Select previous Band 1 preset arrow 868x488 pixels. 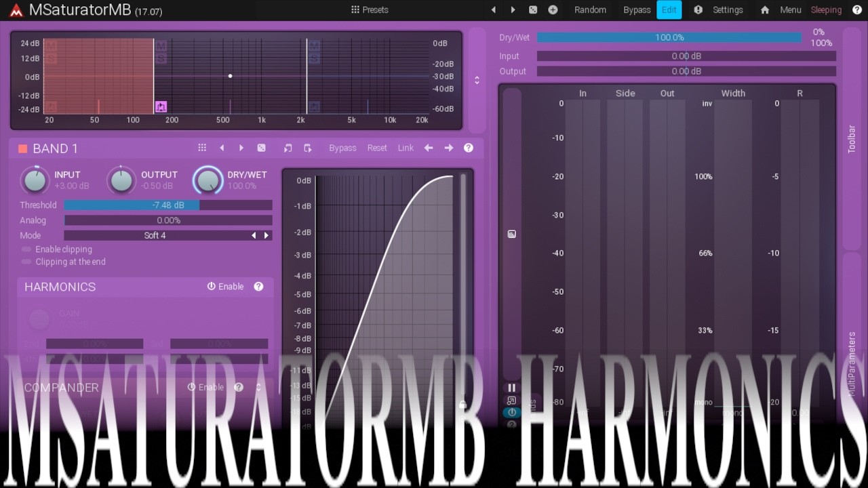222,148
